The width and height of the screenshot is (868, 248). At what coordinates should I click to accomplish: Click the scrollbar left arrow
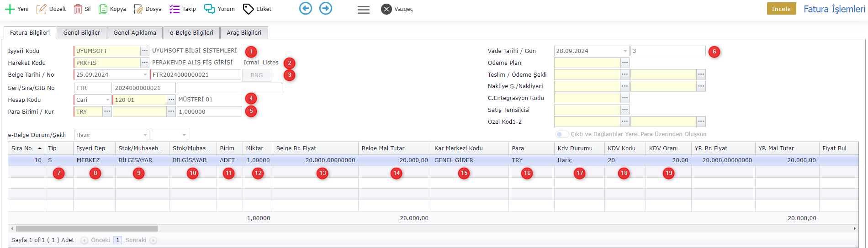[x=11, y=228]
